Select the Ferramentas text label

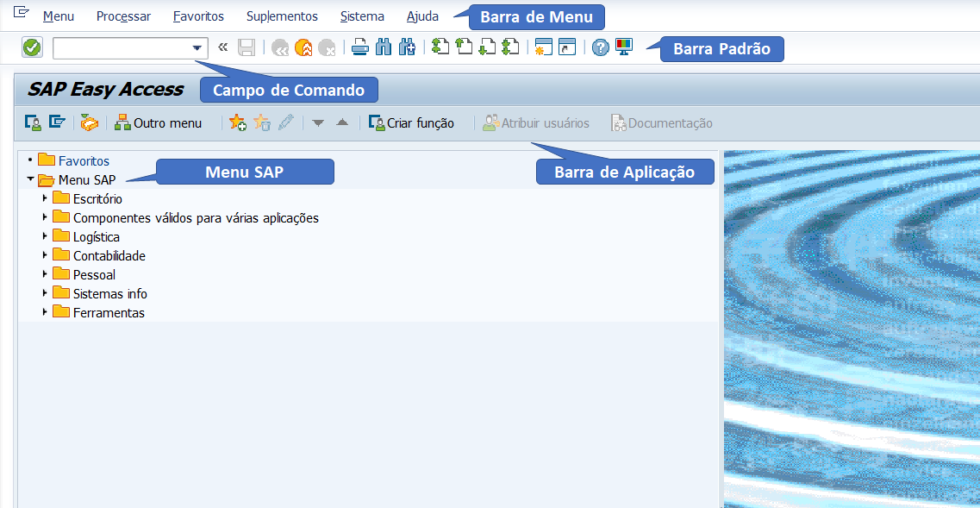coord(109,313)
